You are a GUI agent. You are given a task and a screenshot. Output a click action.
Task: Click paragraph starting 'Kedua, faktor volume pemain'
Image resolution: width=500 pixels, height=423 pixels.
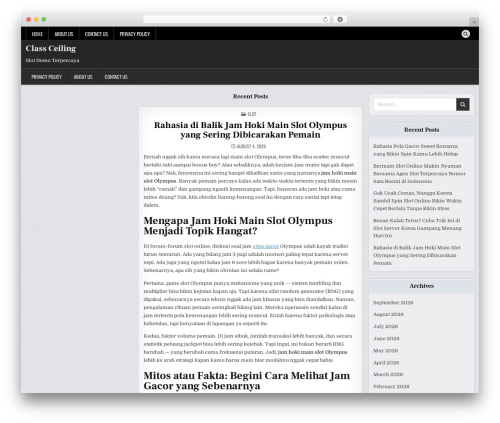point(248,348)
